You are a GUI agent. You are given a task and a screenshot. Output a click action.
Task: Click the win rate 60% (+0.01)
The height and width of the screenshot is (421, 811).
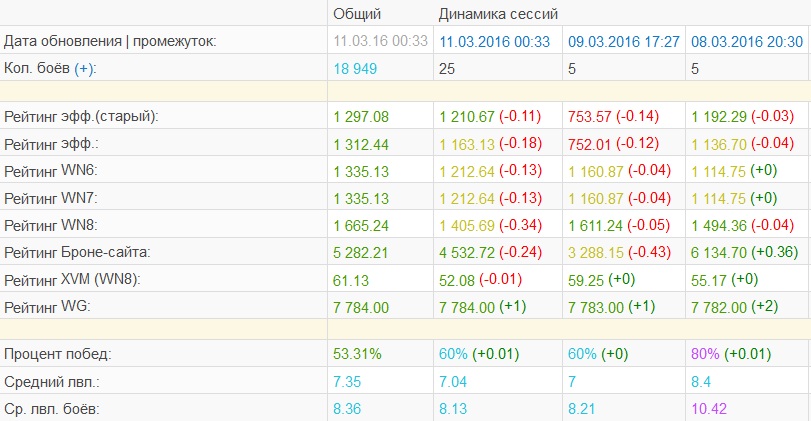[x=479, y=354]
